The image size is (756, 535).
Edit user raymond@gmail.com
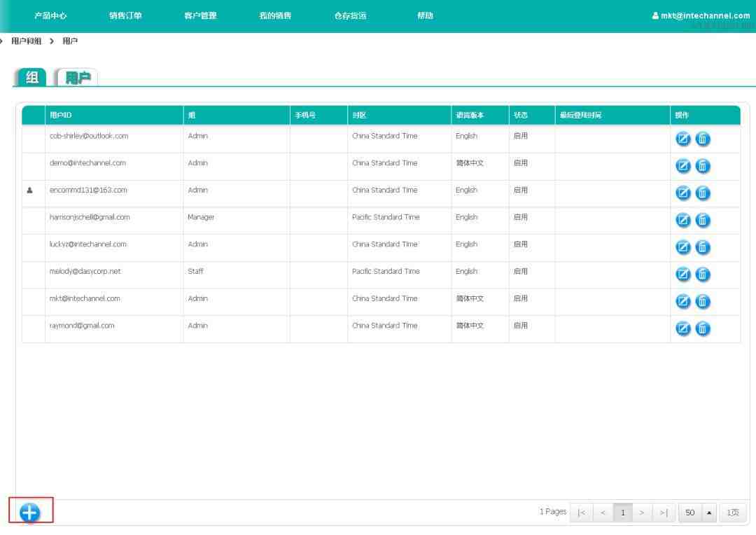pyautogui.click(x=682, y=329)
